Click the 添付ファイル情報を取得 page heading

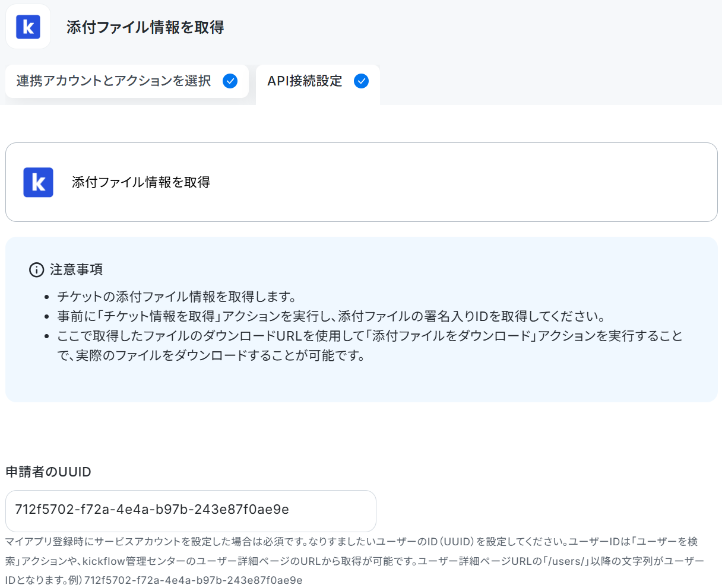coord(145,27)
